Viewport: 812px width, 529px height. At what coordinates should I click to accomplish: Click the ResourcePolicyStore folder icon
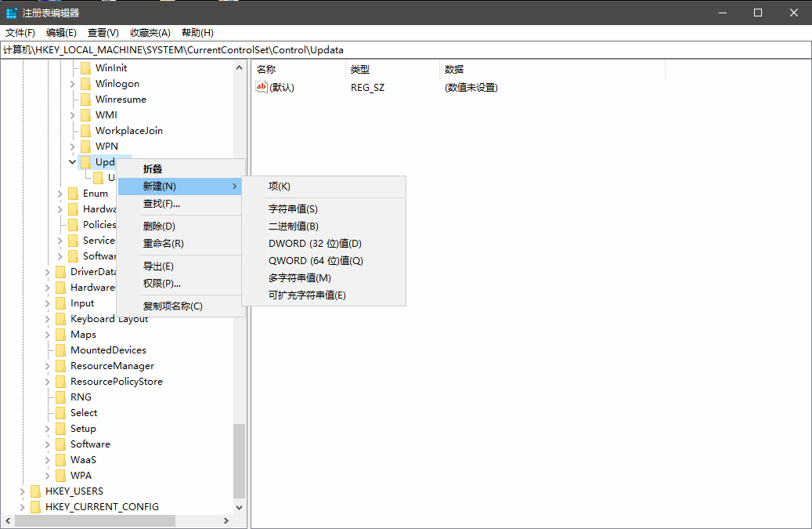[61, 382]
